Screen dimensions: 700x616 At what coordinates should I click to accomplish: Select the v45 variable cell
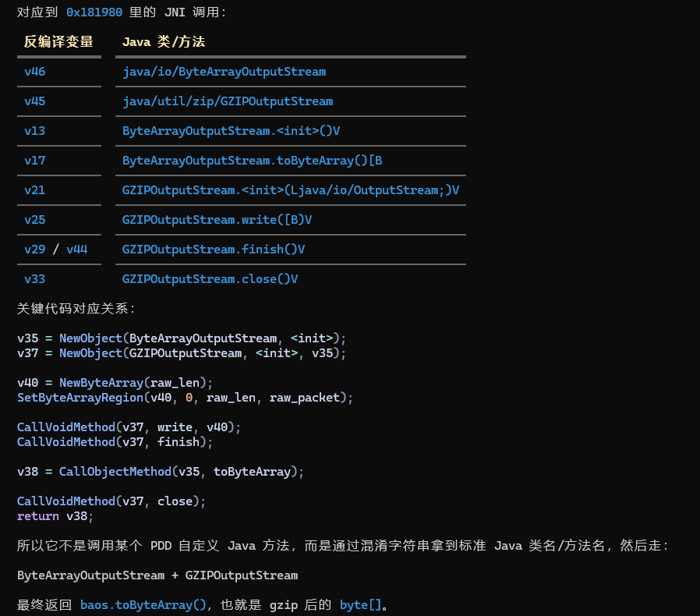pyautogui.click(x=35, y=101)
